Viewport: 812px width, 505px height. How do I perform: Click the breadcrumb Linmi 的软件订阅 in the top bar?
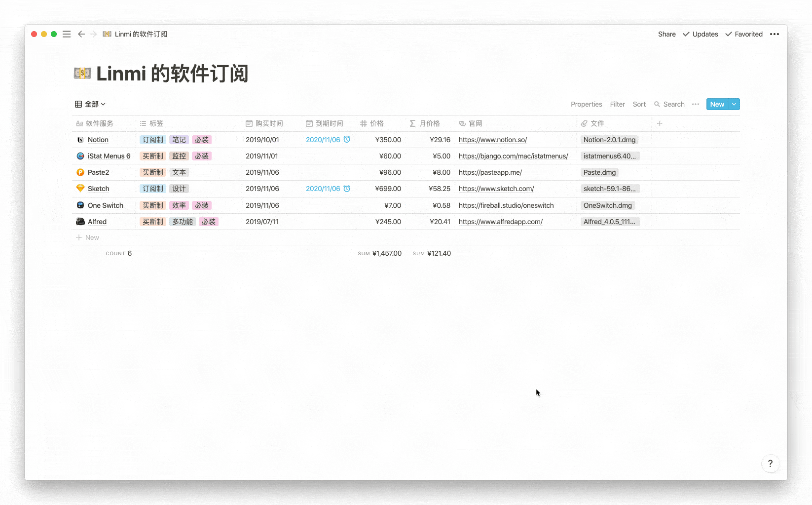141,34
